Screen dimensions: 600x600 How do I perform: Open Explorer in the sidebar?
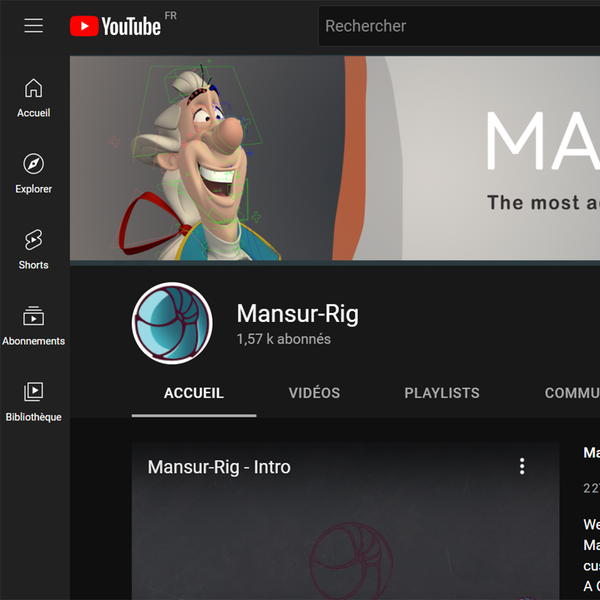[33, 174]
